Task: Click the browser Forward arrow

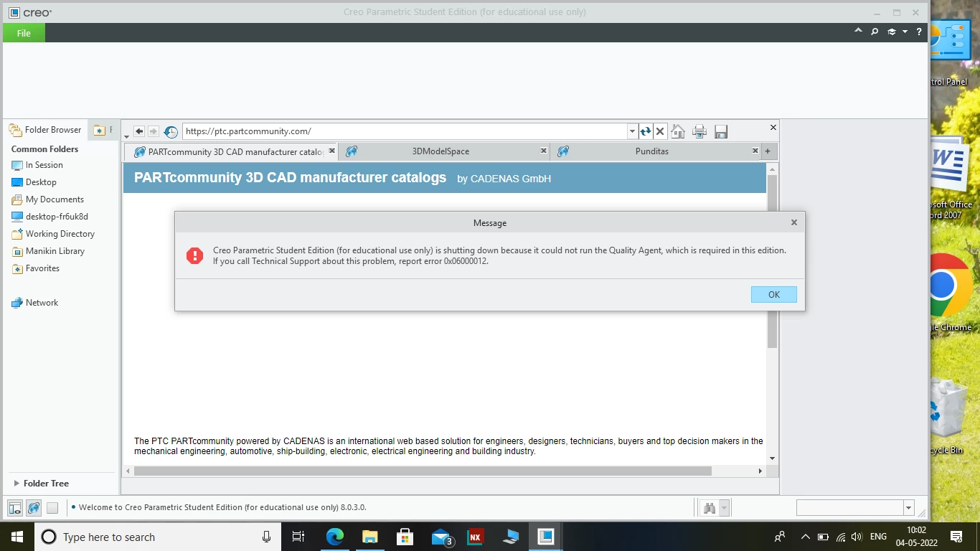Action: click(x=153, y=131)
